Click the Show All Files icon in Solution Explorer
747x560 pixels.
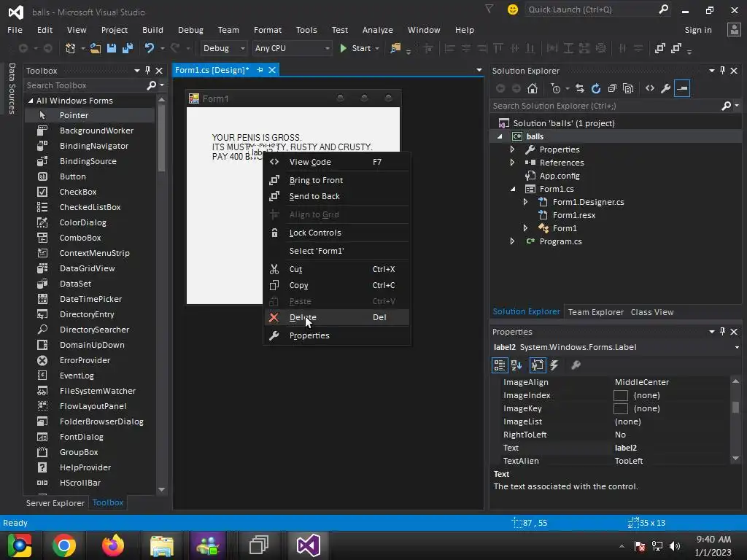click(x=628, y=88)
